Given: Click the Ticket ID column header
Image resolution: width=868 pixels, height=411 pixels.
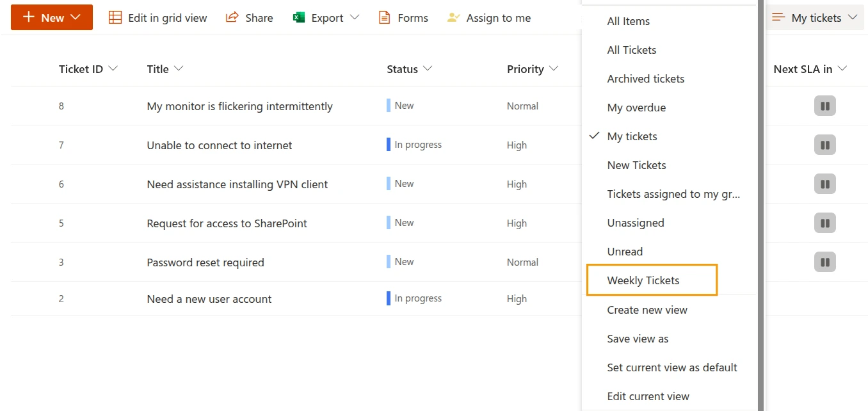Looking at the screenshot, I should [81, 69].
